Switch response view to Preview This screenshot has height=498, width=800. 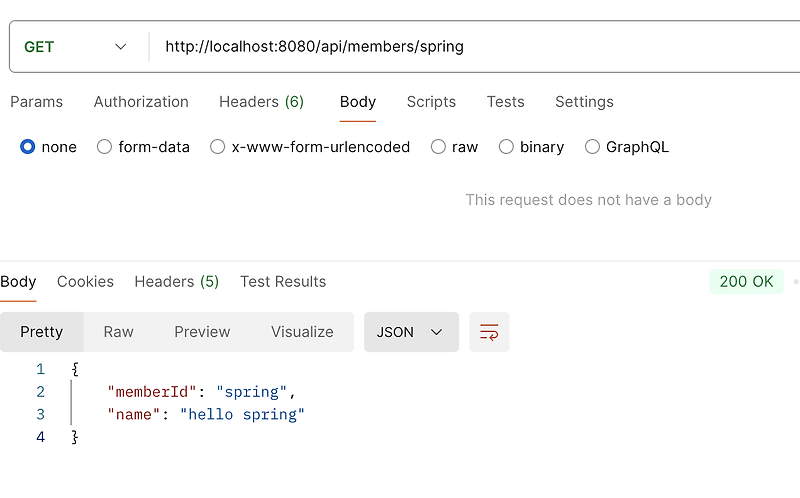(202, 332)
